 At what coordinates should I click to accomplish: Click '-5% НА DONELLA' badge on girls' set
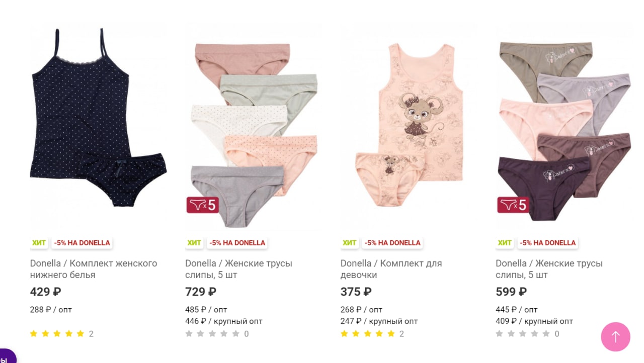click(392, 243)
